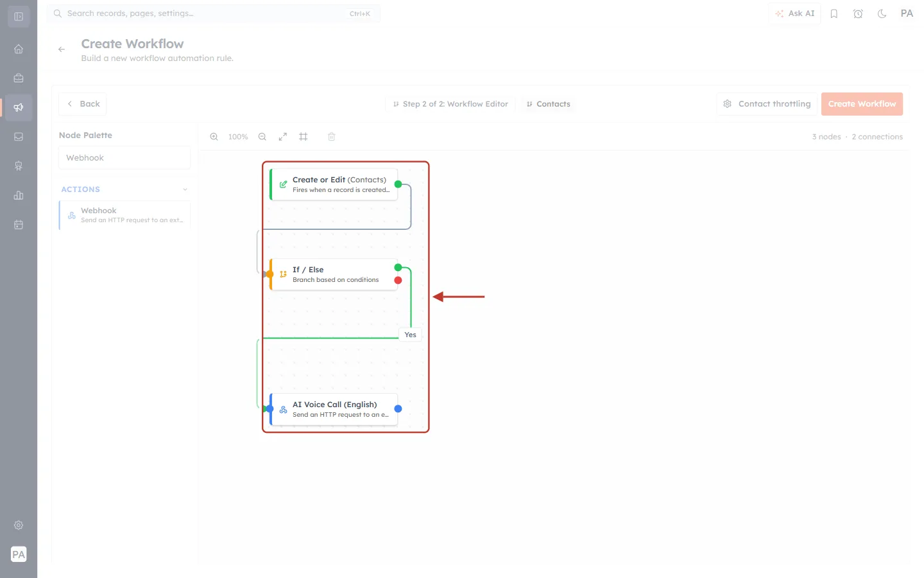Open the inbox icon in sidebar

[x=19, y=137]
